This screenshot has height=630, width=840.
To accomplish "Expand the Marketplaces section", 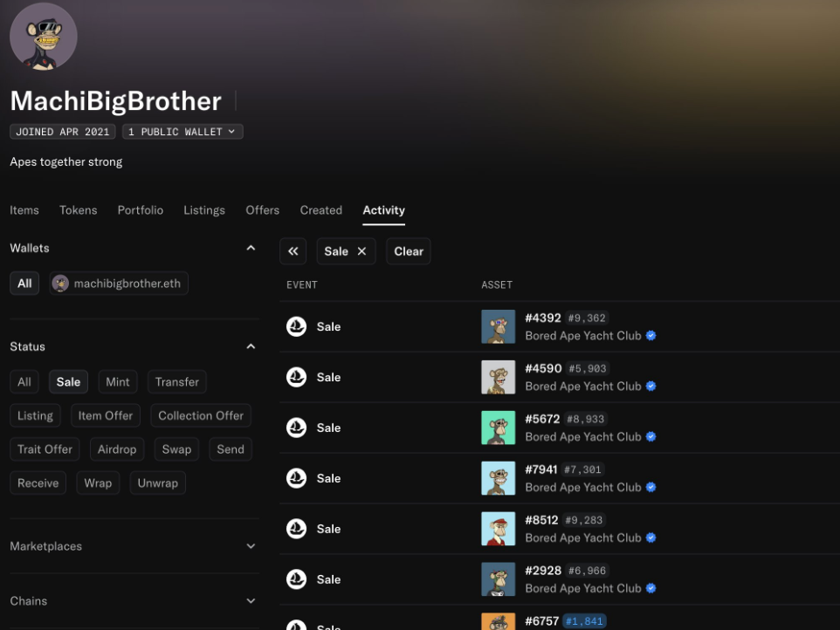I will (251, 546).
